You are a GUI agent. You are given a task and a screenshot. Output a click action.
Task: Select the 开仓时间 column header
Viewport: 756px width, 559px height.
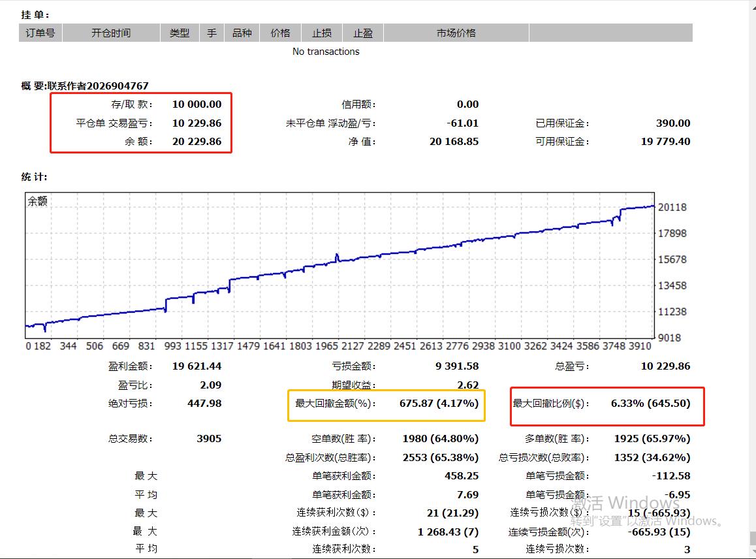click(111, 33)
